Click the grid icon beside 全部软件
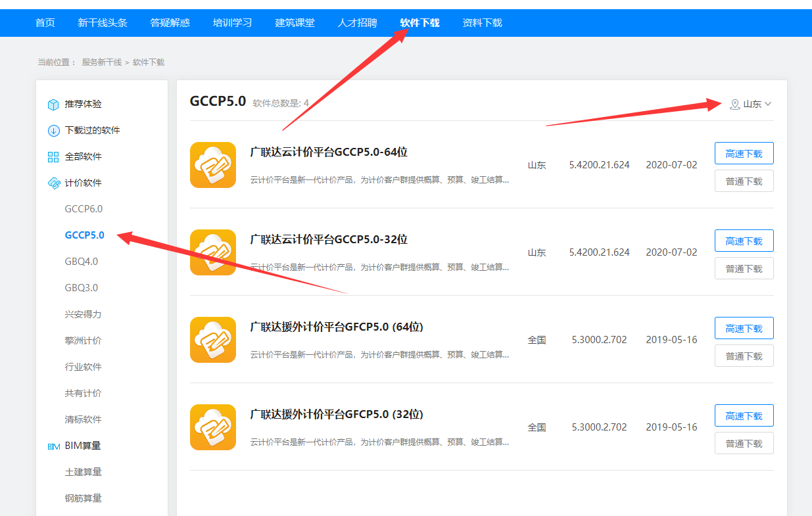 tap(54, 157)
